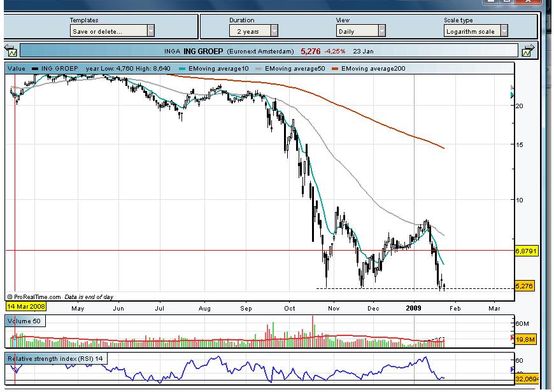Click the ProRealTime.com copyright text
This screenshot has width=554, height=392.
pos(34,297)
